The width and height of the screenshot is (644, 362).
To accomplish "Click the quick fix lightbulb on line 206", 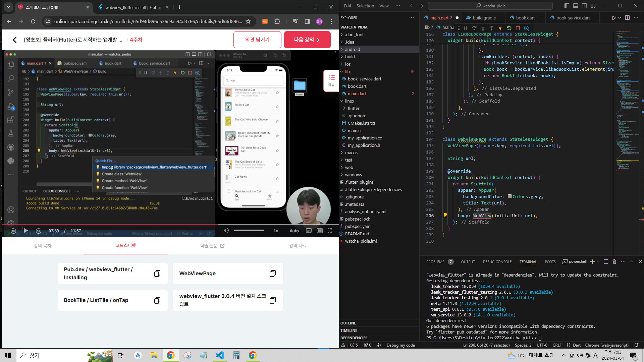I will [445, 215].
